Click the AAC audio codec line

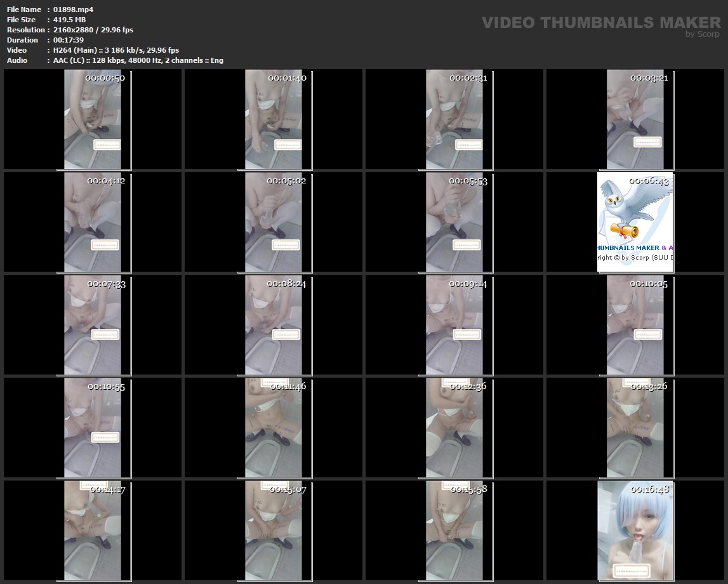(x=138, y=60)
